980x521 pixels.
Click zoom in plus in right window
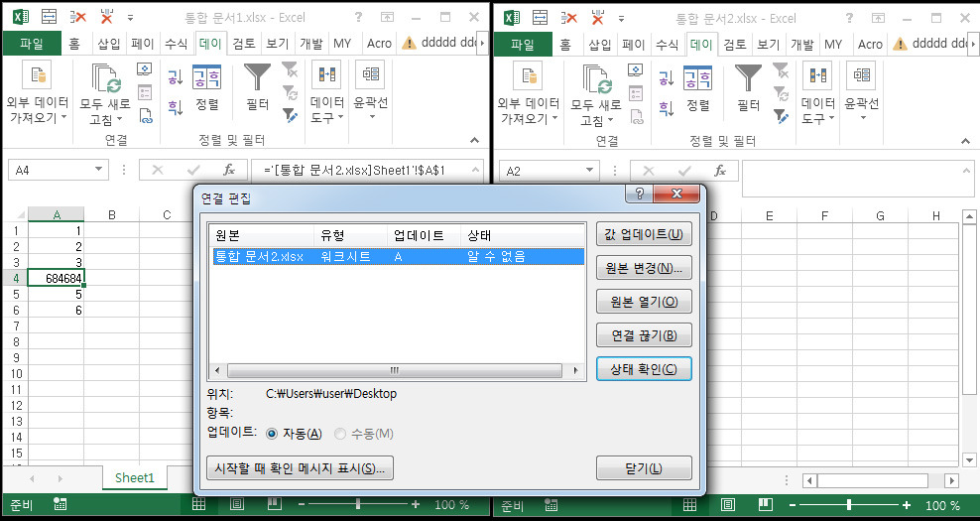click(x=907, y=505)
